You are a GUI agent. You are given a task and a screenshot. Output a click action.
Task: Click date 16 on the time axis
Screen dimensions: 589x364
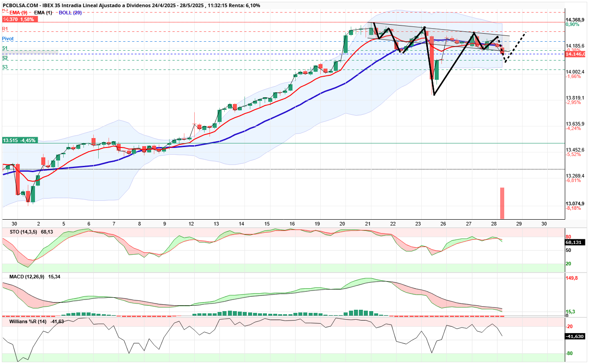coord(292,224)
